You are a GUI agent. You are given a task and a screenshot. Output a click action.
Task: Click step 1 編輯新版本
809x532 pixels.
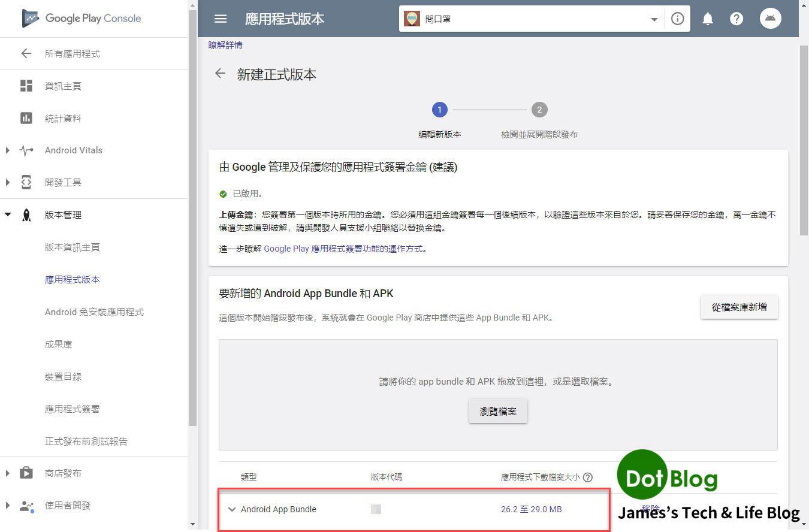pyautogui.click(x=439, y=120)
